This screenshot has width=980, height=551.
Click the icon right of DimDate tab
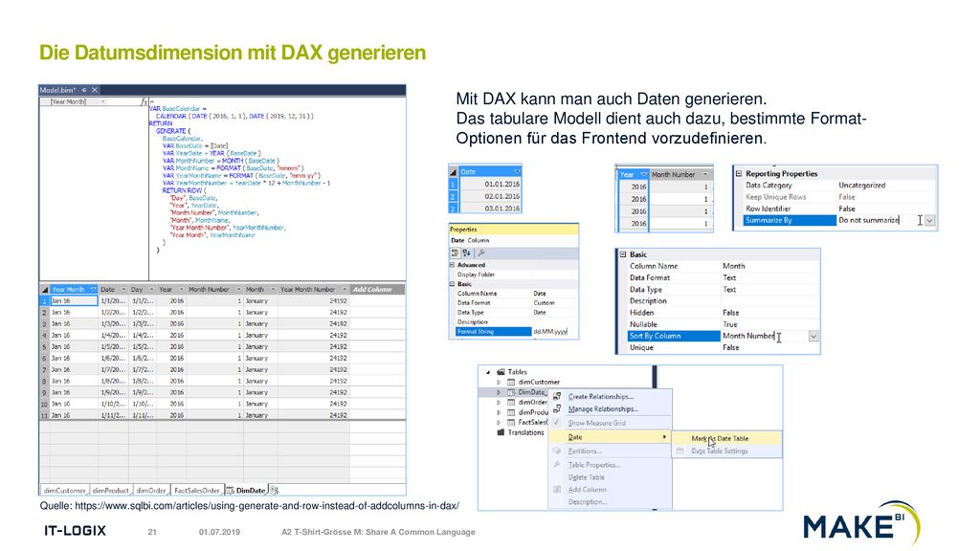(274, 491)
